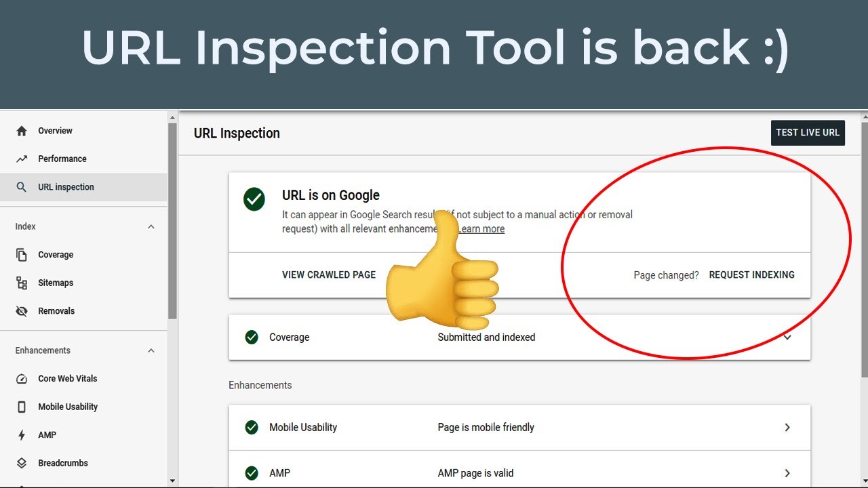Click 'Page changed?' text
The image size is (868, 488).
[x=666, y=275]
